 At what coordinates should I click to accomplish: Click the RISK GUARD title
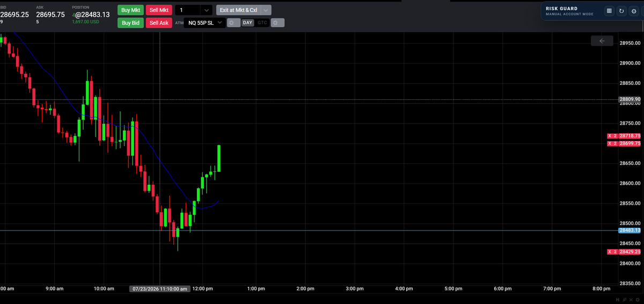[x=561, y=9]
